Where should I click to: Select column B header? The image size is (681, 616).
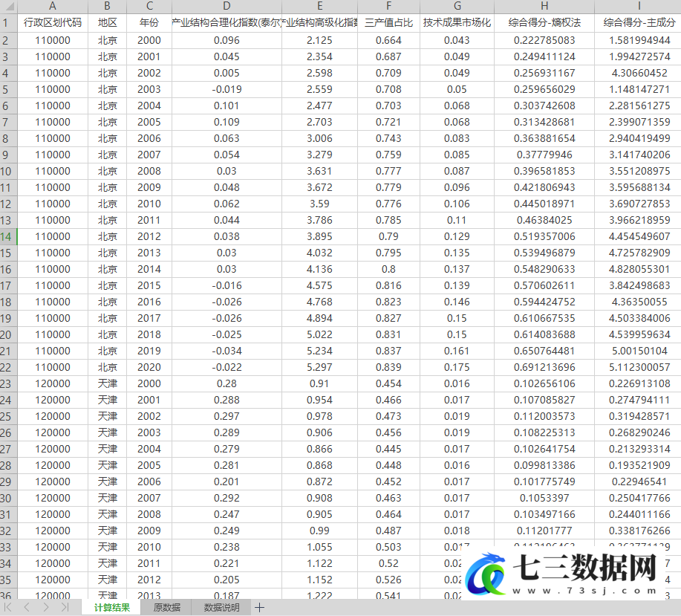click(x=107, y=6)
